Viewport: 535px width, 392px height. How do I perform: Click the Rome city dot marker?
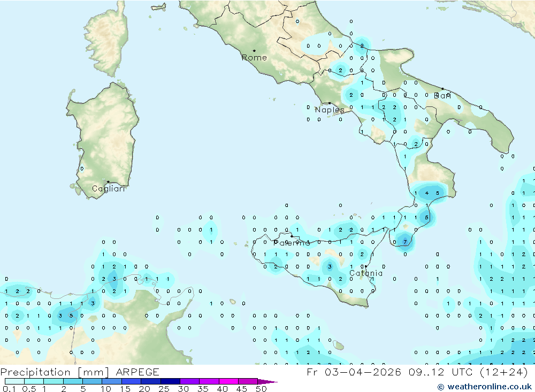point(254,50)
